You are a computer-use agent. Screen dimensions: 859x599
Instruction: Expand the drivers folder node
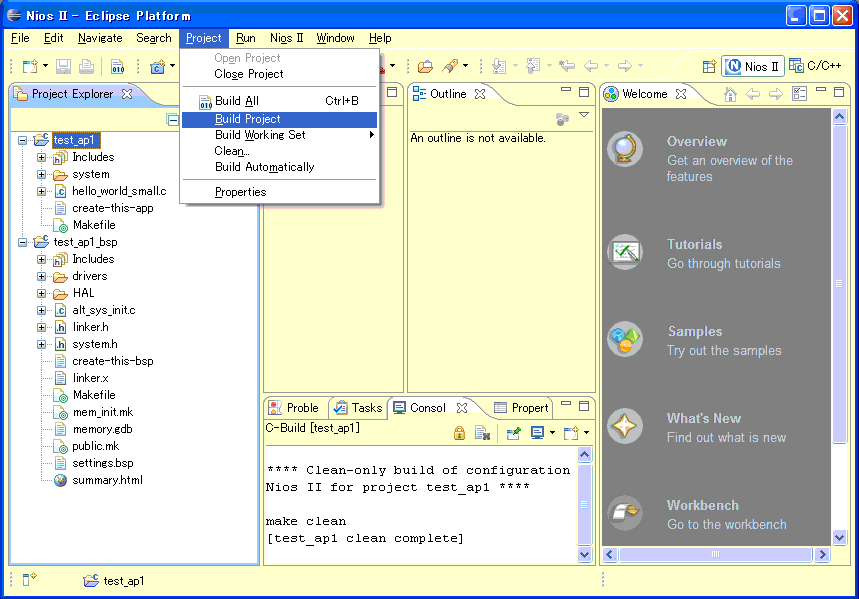click(41, 276)
